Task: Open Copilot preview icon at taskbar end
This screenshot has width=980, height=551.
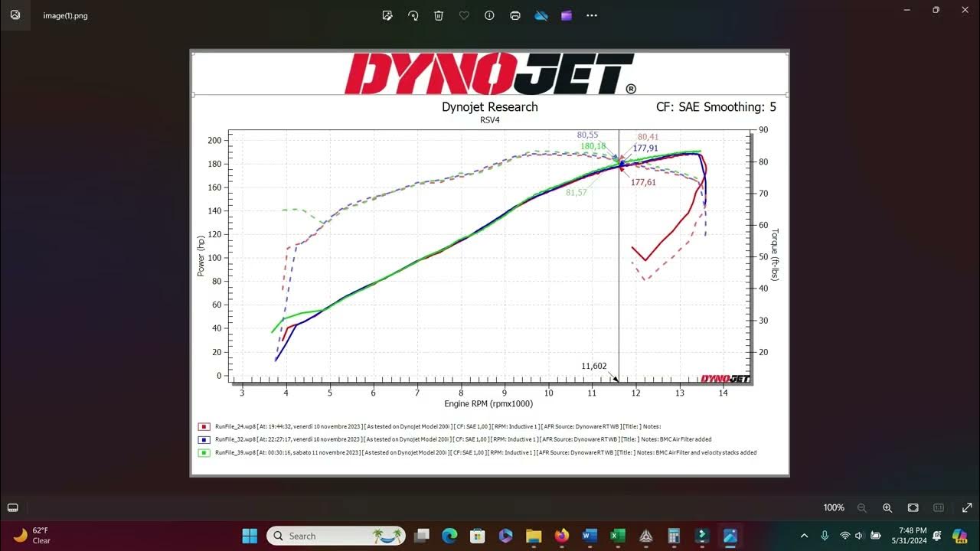Action: coord(960,536)
